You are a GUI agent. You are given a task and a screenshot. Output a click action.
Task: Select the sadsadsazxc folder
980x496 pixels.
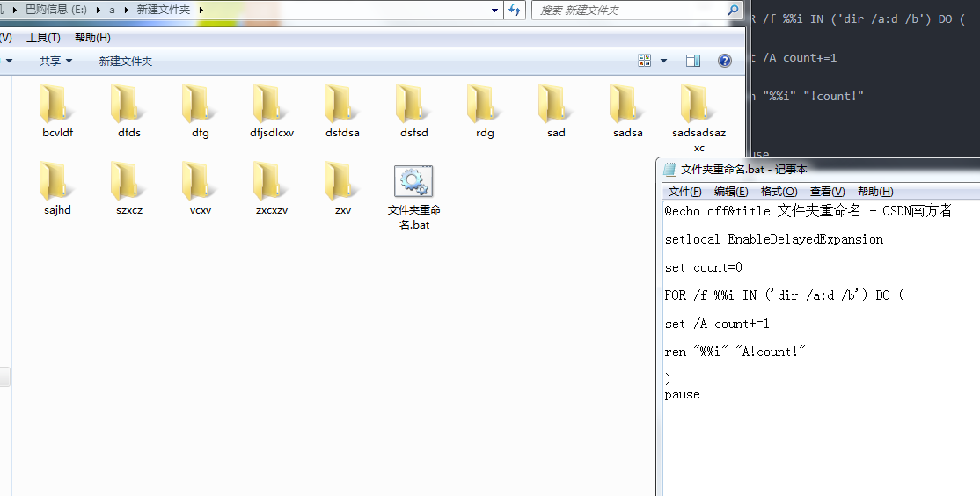point(698,104)
